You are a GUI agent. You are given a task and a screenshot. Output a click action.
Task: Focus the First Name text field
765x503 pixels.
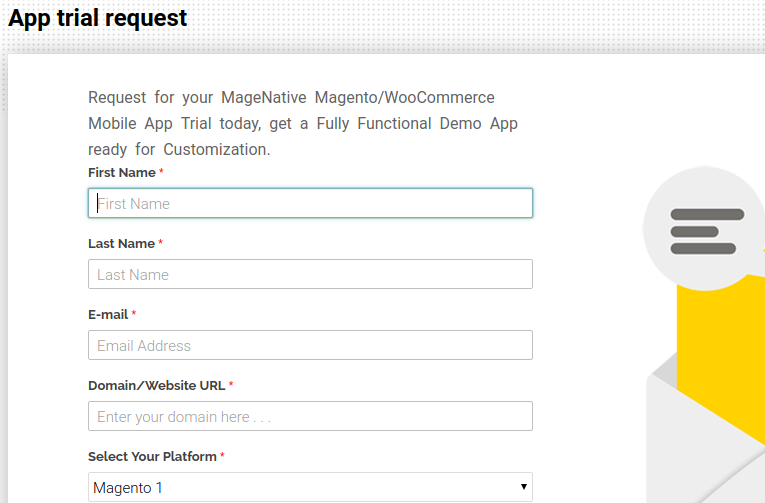click(310, 203)
